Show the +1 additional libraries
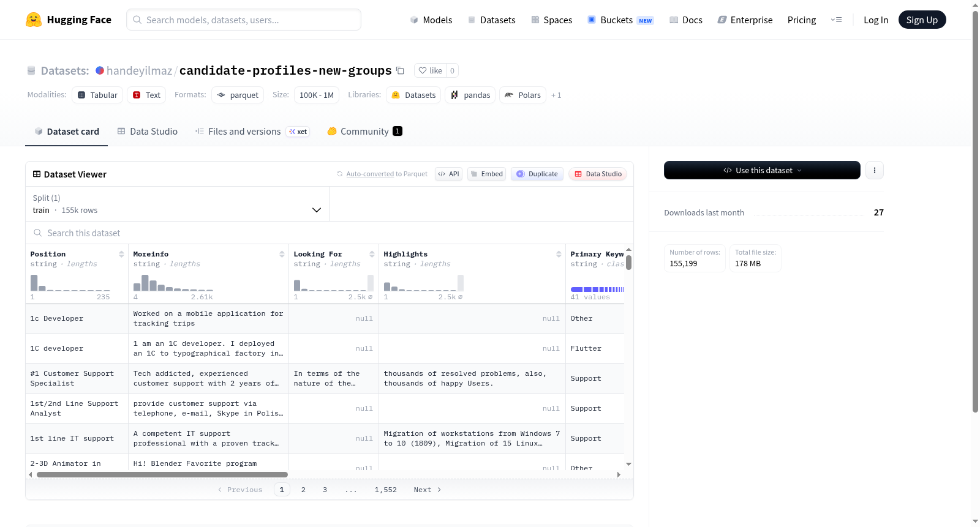 556,95
